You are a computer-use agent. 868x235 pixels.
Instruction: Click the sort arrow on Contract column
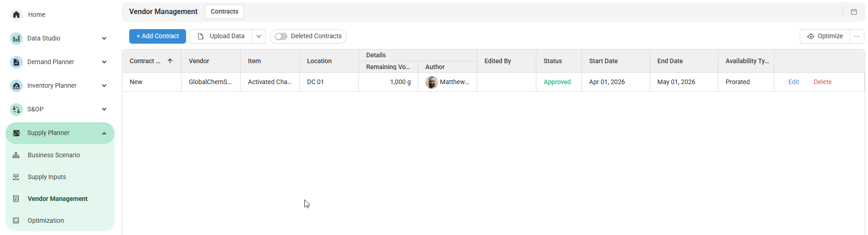pyautogui.click(x=170, y=61)
